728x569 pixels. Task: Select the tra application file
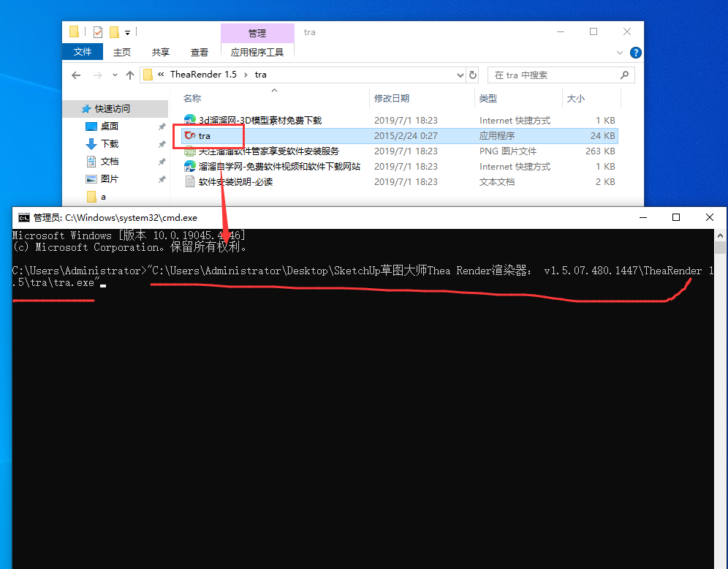(x=401, y=136)
